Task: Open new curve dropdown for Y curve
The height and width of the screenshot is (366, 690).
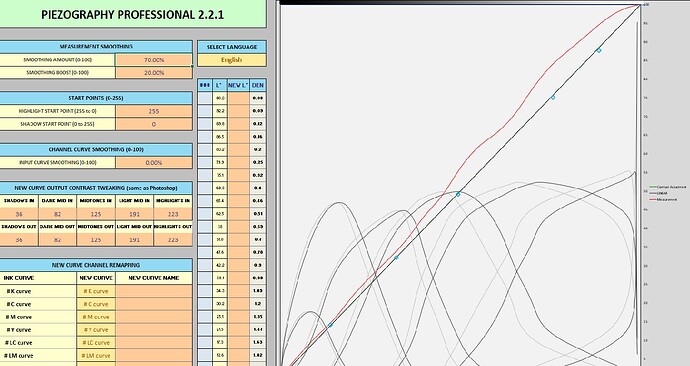Action: click(x=96, y=329)
